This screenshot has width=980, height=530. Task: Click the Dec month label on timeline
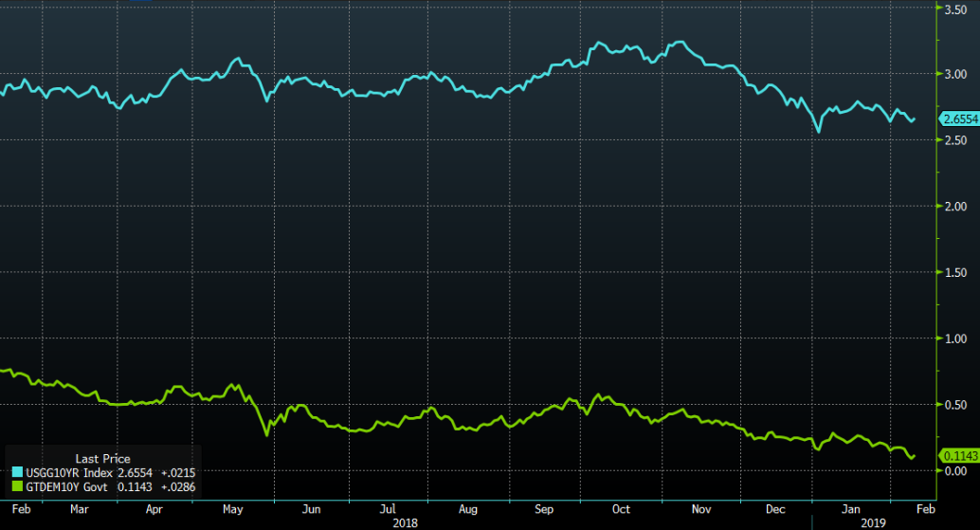point(775,509)
